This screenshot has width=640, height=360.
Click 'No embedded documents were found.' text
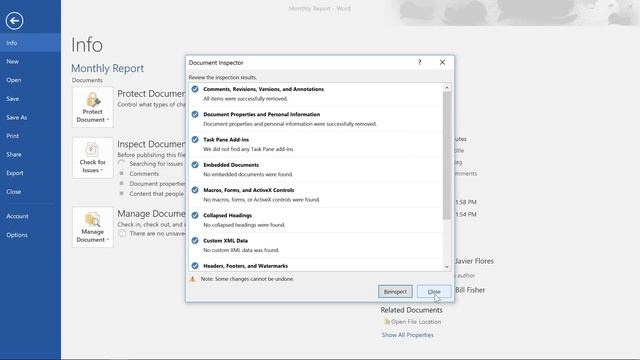[248, 174]
